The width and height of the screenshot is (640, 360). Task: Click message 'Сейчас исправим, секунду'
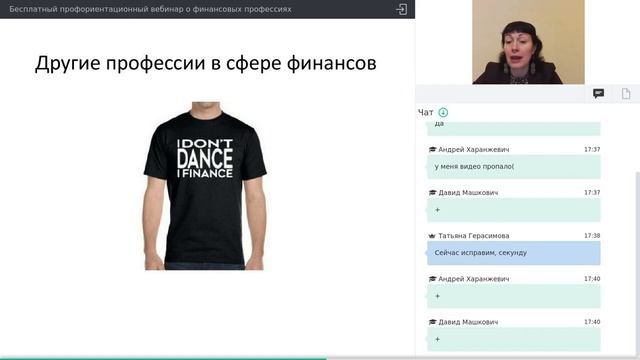513,253
